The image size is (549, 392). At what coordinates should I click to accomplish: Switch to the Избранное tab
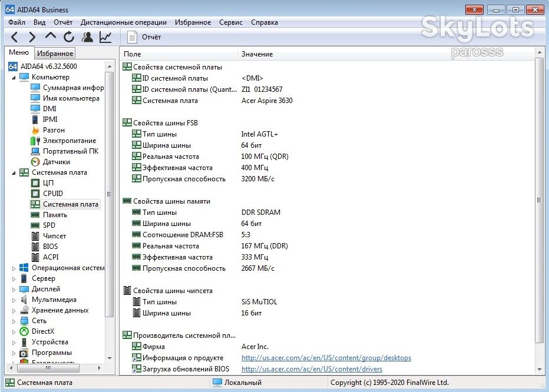tap(55, 53)
